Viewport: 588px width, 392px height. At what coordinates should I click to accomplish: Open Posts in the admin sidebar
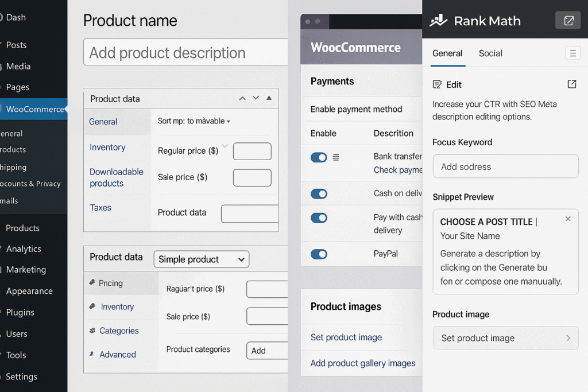pos(16,45)
